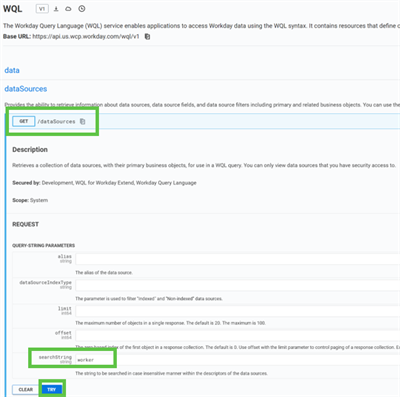Screen dimensions: 400x397
Task: Open the clock history icon in the header
Action: pyautogui.click(x=82, y=9)
